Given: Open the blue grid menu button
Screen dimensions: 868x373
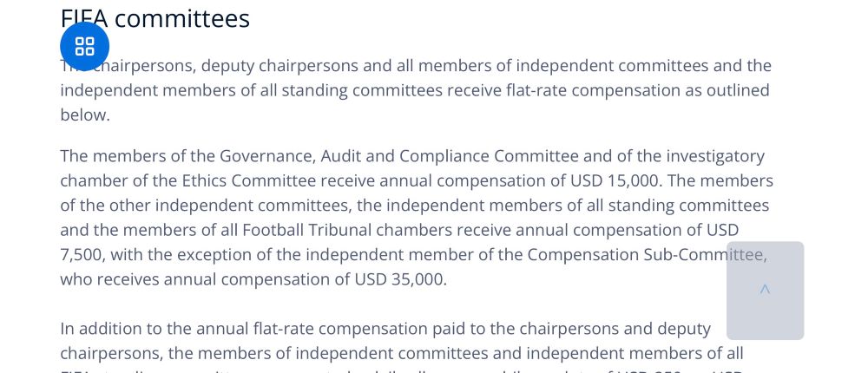Looking at the screenshot, I should point(84,47).
